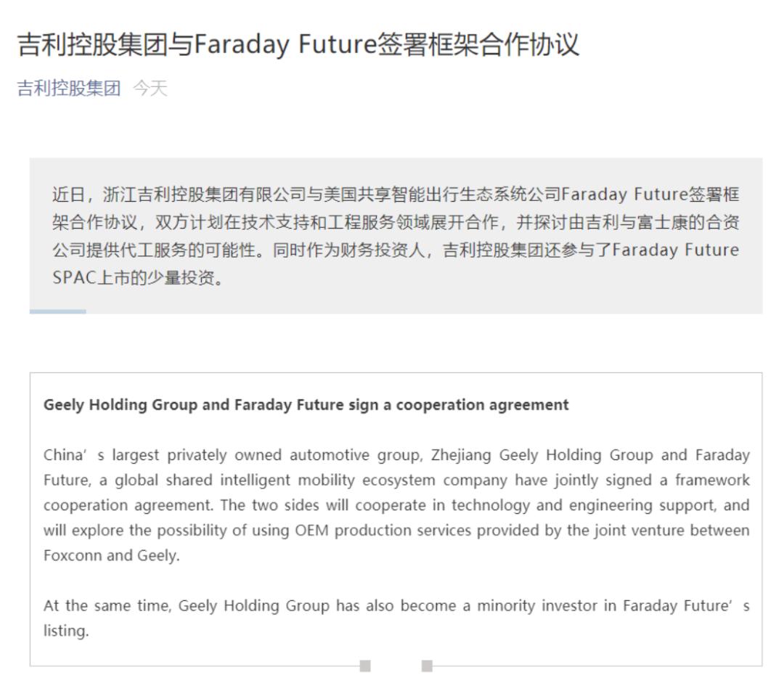Click Zhejiang Geely Holding Group text

point(542,455)
